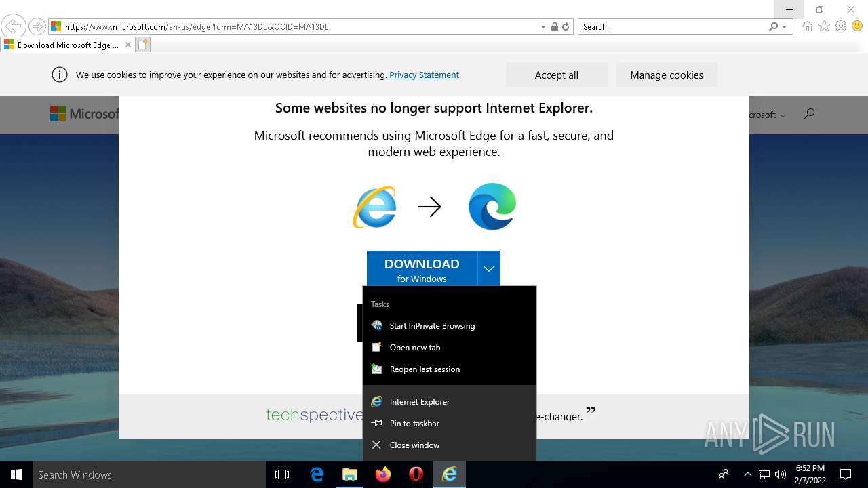Open Firefox from the taskbar
This screenshot has width=868, height=488.
point(383,474)
